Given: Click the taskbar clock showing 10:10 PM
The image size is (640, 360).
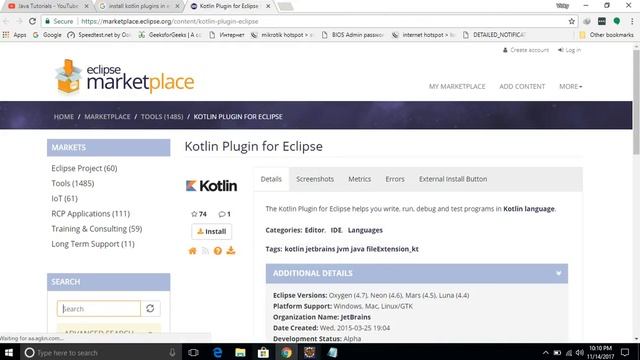Looking at the screenshot, I should tap(600, 352).
